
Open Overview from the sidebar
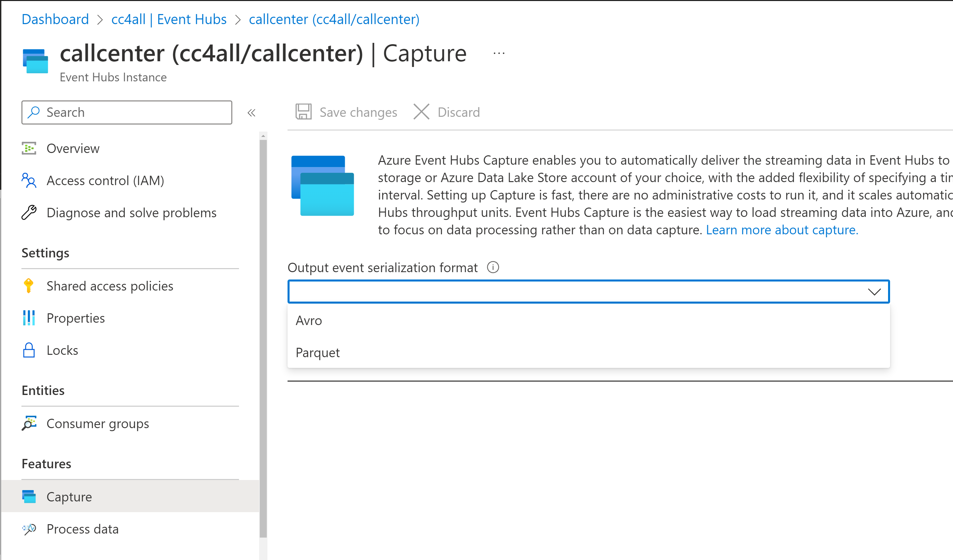coord(73,148)
